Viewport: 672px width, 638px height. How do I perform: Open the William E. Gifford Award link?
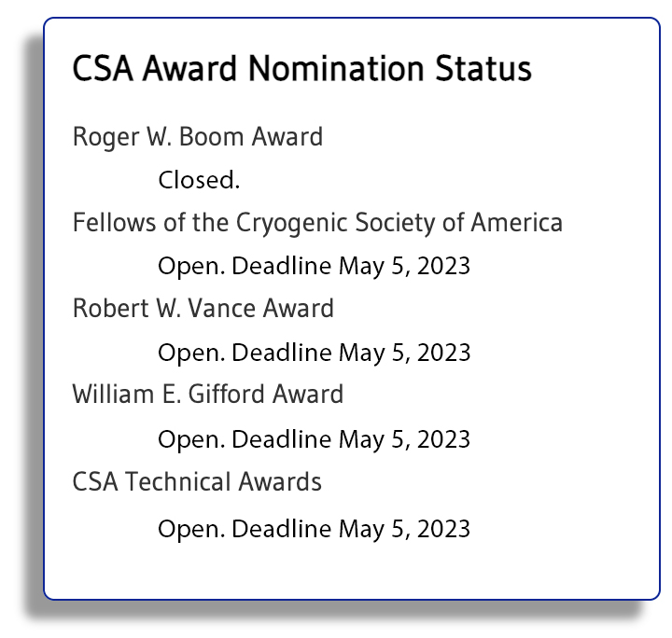[208, 394]
